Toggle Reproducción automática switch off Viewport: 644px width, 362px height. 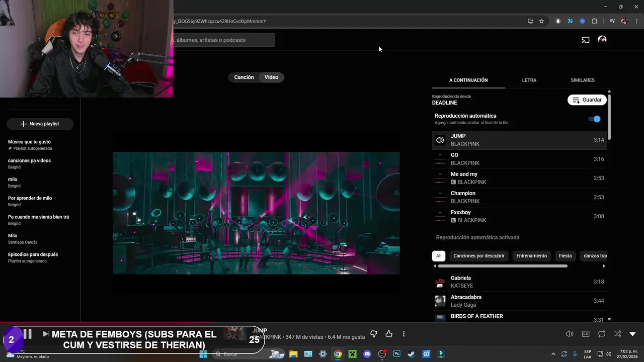[594, 119]
